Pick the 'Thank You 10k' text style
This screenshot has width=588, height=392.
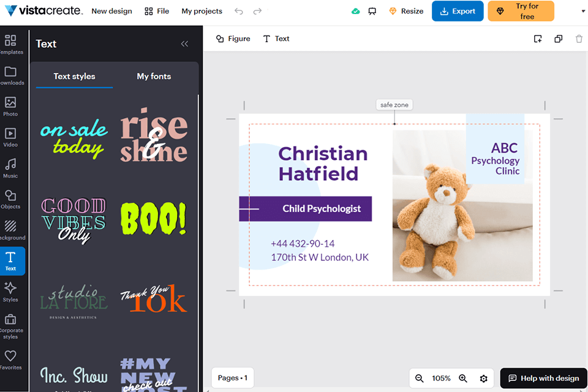click(x=153, y=298)
